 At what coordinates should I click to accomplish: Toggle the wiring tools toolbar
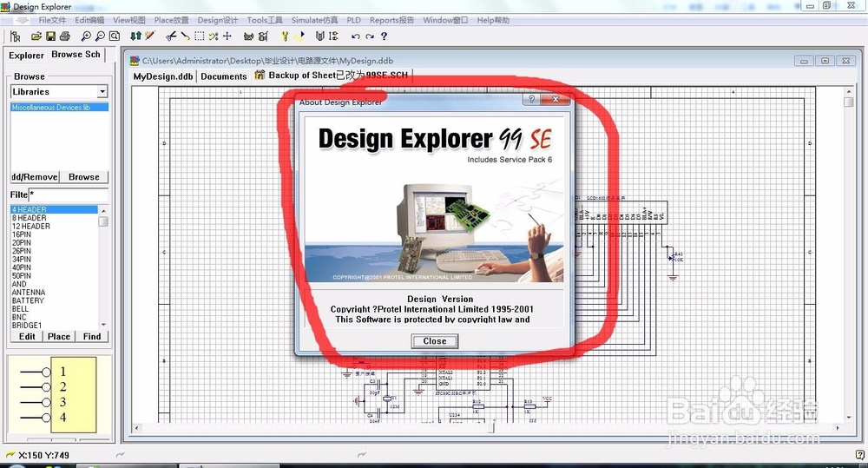tap(263, 36)
